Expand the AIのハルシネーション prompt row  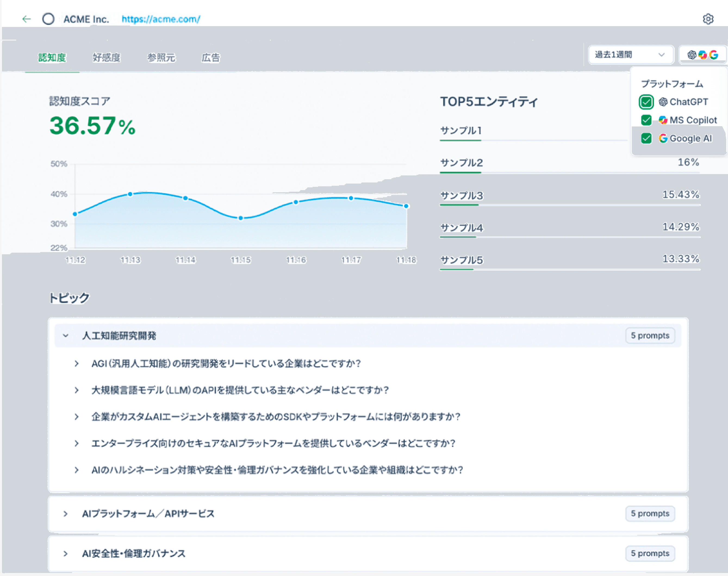pyautogui.click(x=76, y=470)
